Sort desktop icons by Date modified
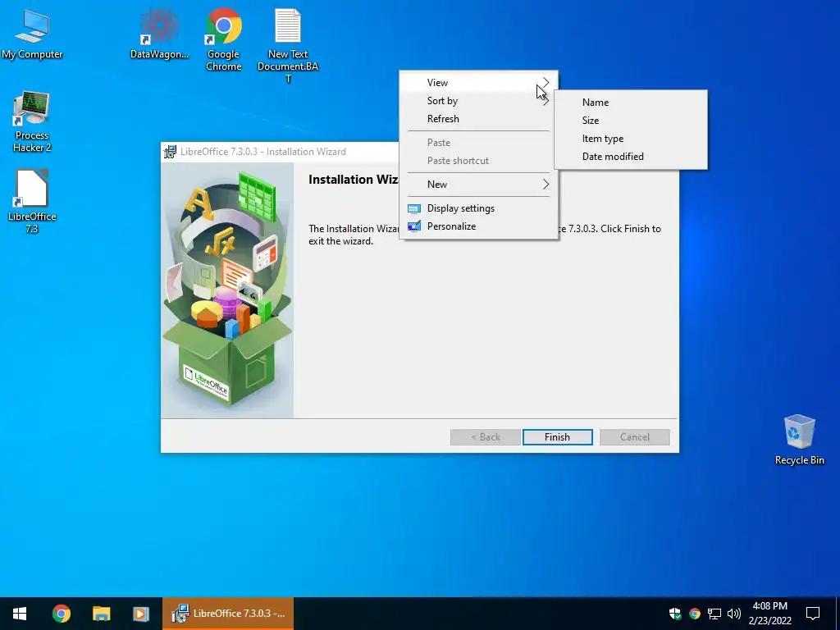840x630 pixels. 631,157
